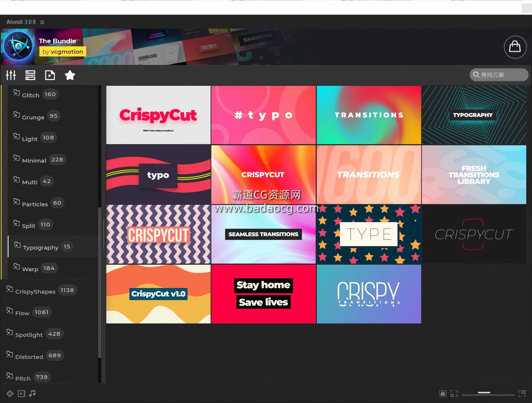The image size is (532, 403).
Task: Select the 'Seamless Transitions' thumbnail
Action: point(264,234)
